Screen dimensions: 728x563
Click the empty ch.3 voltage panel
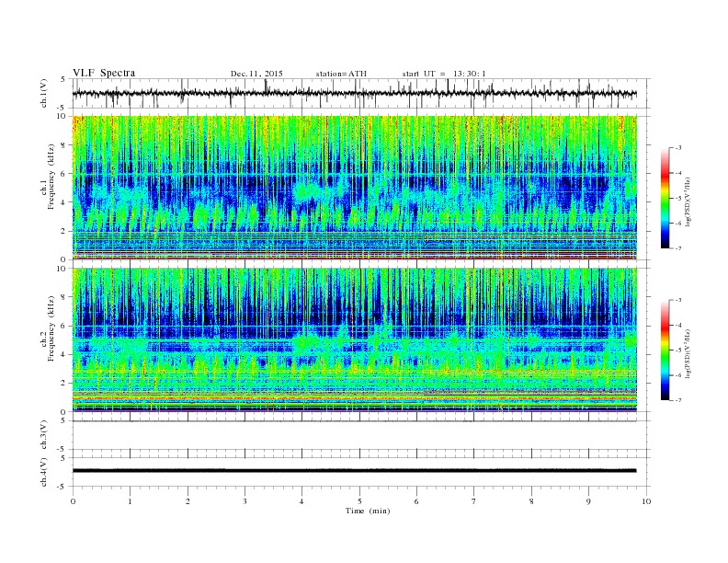361,435
